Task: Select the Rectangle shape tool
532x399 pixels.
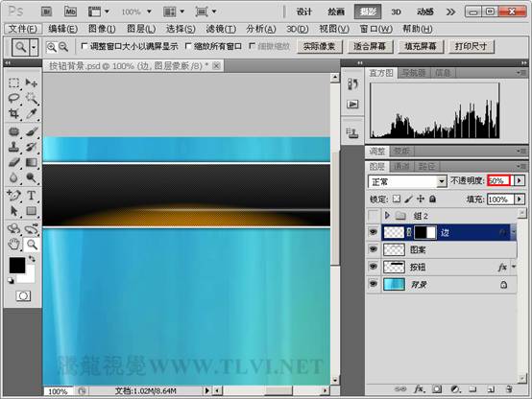Action: coord(32,211)
